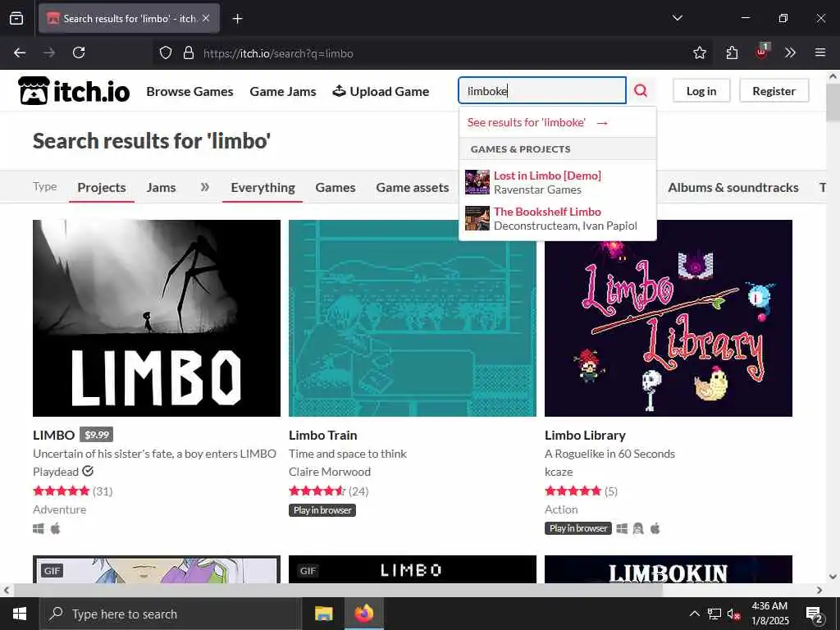
Task: Click Play in browser under Limbo Library
Action: (x=578, y=528)
